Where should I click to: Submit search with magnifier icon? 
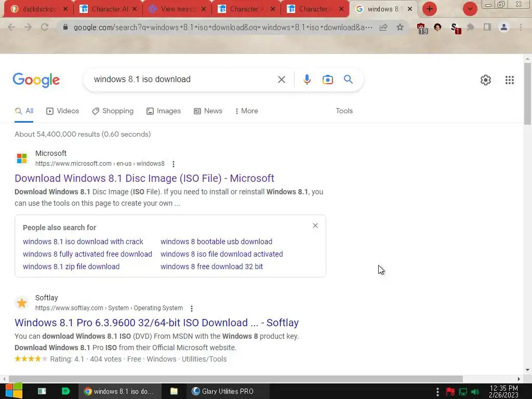click(x=349, y=79)
